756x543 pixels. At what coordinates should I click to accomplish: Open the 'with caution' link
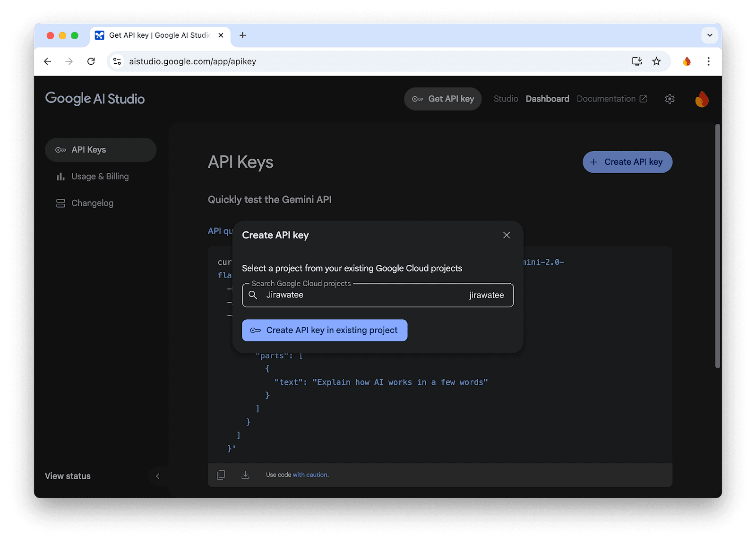(x=310, y=475)
